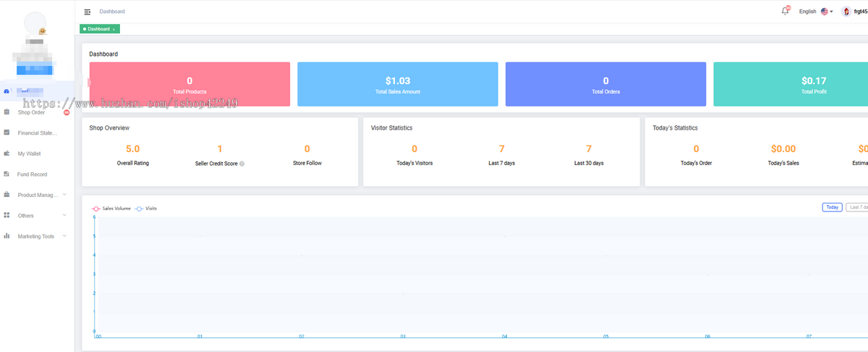Expand the Product Management submenu chevron
Image resolution: width=868 pixels, height=352 pixels.
coord(64,194)
